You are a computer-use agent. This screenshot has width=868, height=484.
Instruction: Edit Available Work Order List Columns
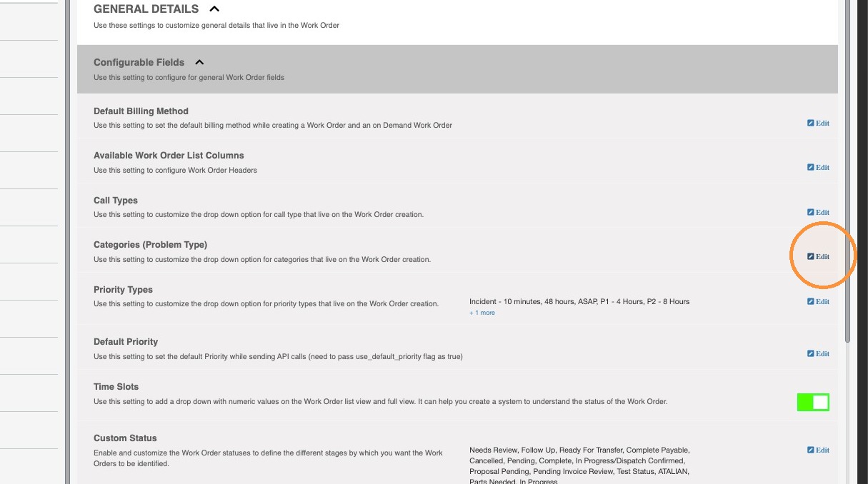[x=818, y=167]
